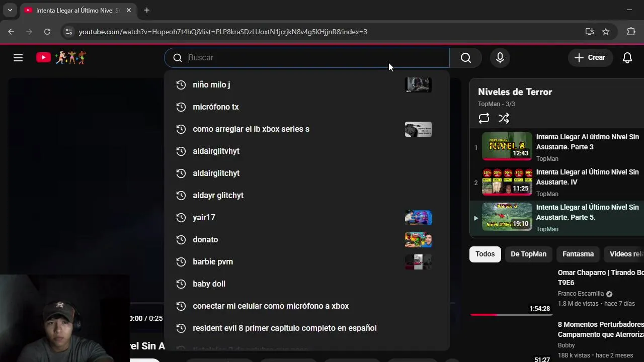Select the Todos filter chip
This screenshot has height=362, width=644.
point(485,254)
